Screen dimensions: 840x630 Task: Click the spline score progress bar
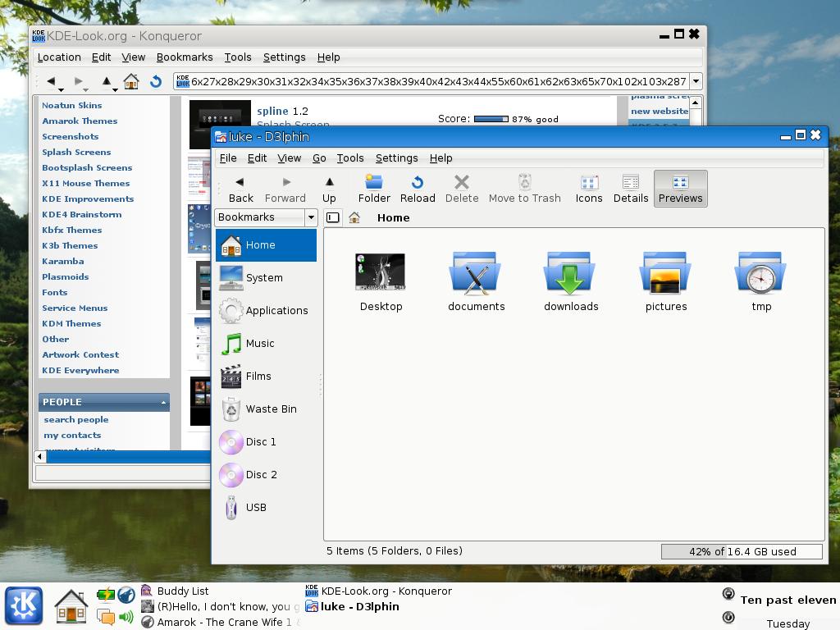coord(491,119)
